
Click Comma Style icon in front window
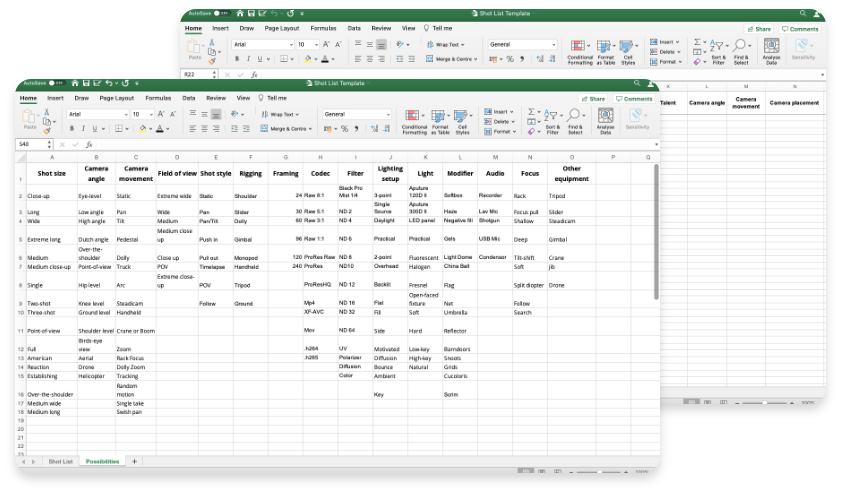click(357, 129)
